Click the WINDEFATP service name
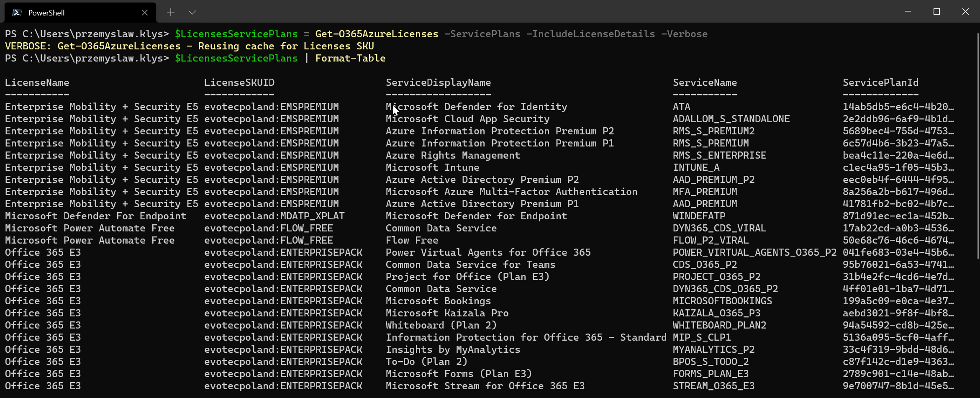Image resolution: width=980 pixels, height=398 pixels. coord(699,216)
